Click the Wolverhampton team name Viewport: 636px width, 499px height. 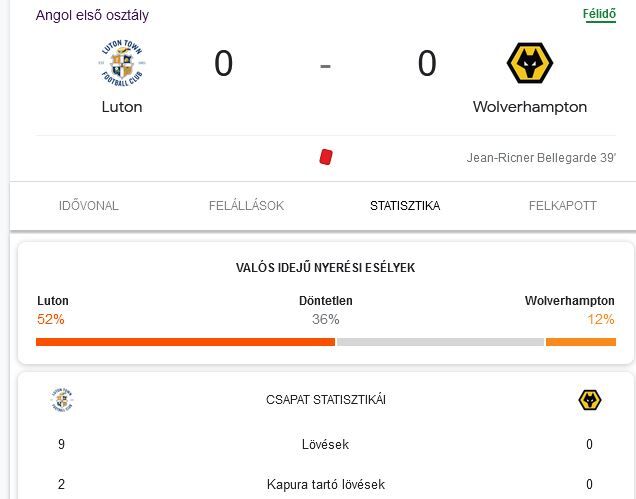[530, 107]
